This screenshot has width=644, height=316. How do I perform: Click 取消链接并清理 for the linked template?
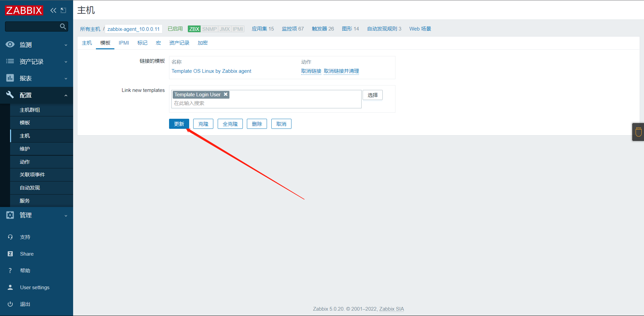pos(341,71)
